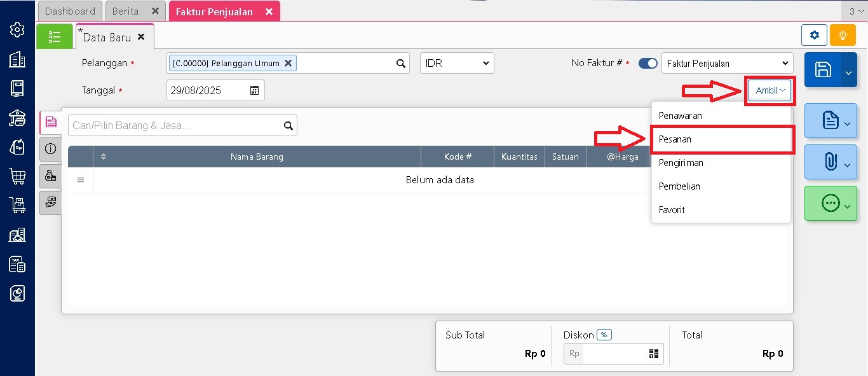The height and width of the screenshot is (376, 868).
Task: Click the paperclip attachment button
Action: (830, 162)
